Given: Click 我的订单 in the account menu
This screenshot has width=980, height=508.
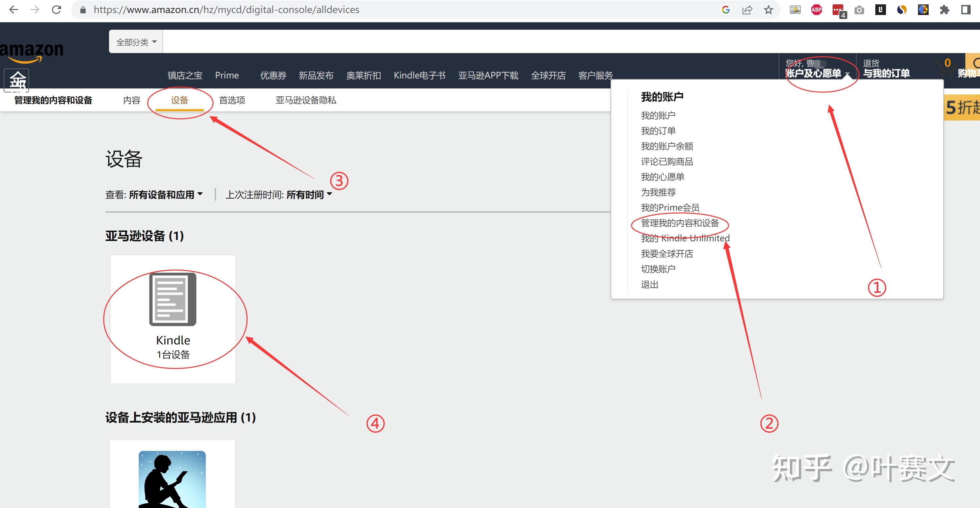Looking at the screenshot, I should pos(658,131).
